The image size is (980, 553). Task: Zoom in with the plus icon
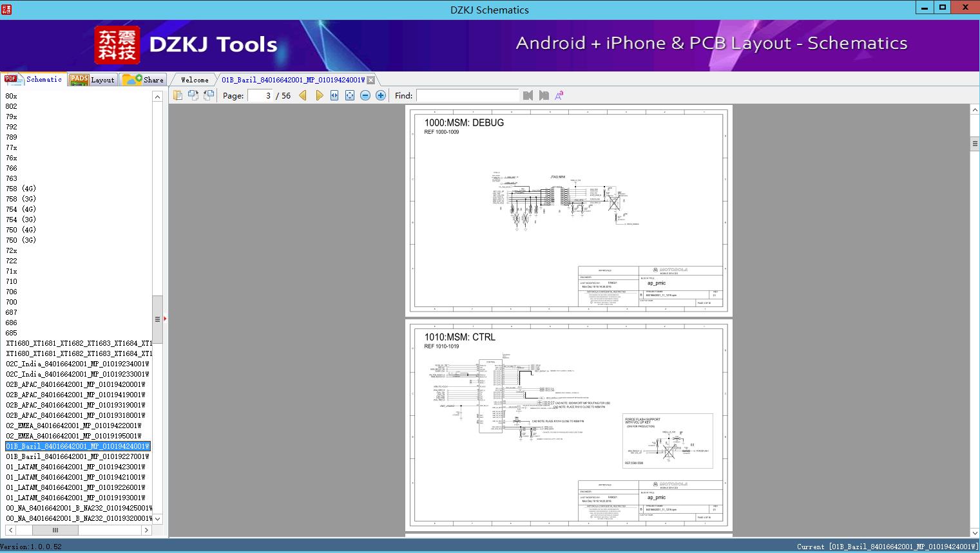tap(381, 95)
